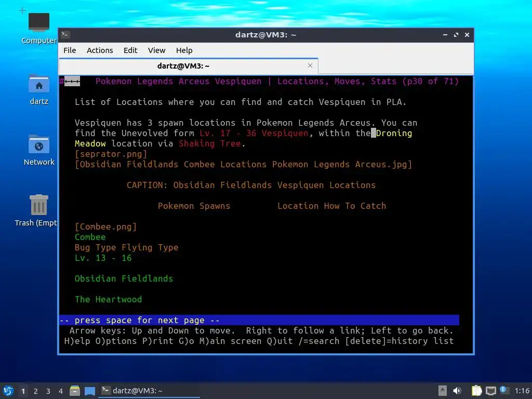The height and width of the screenshot is (399, 532).
Task: Open the Actions menu
Action: [100, 50]
